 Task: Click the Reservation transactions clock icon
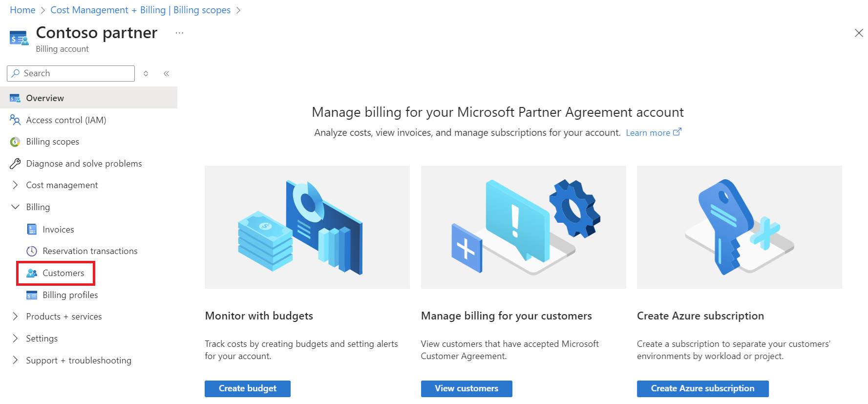[32, 251]
